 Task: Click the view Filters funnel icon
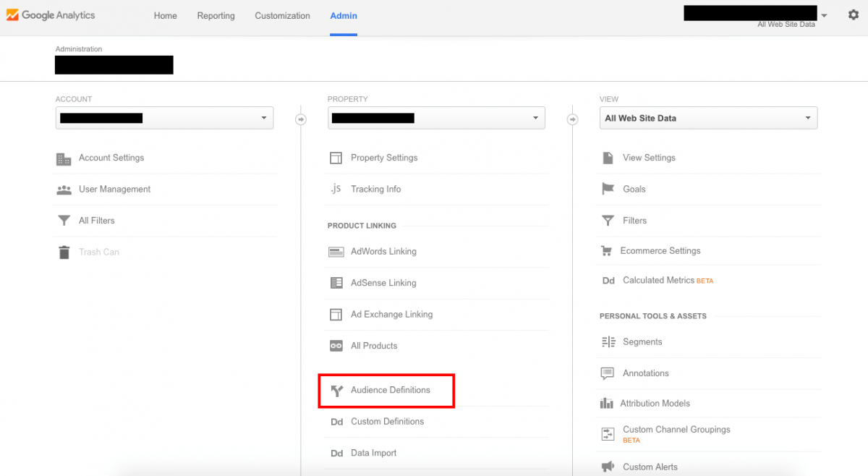click(x=608, y=221)
